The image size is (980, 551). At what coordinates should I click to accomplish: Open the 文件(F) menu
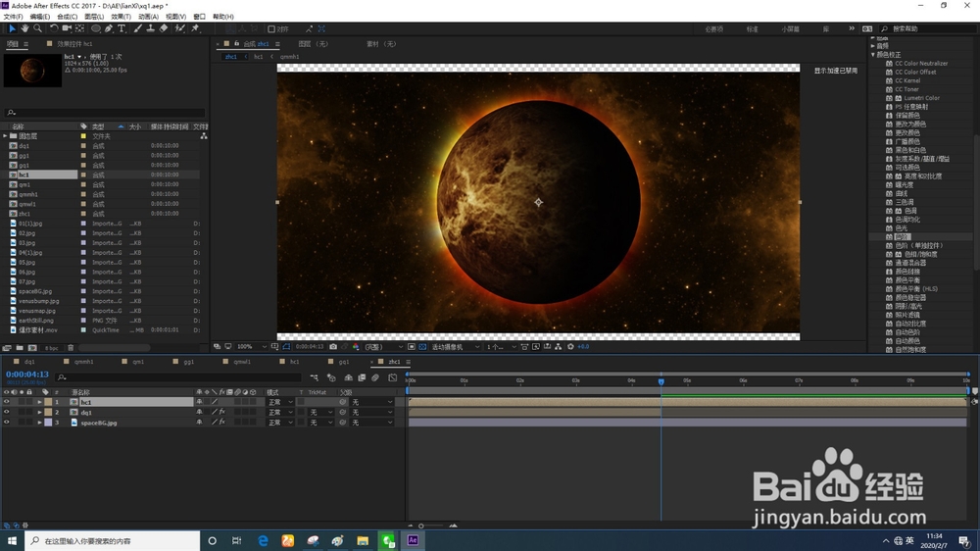pyautogui.click(x=13, y=17)
